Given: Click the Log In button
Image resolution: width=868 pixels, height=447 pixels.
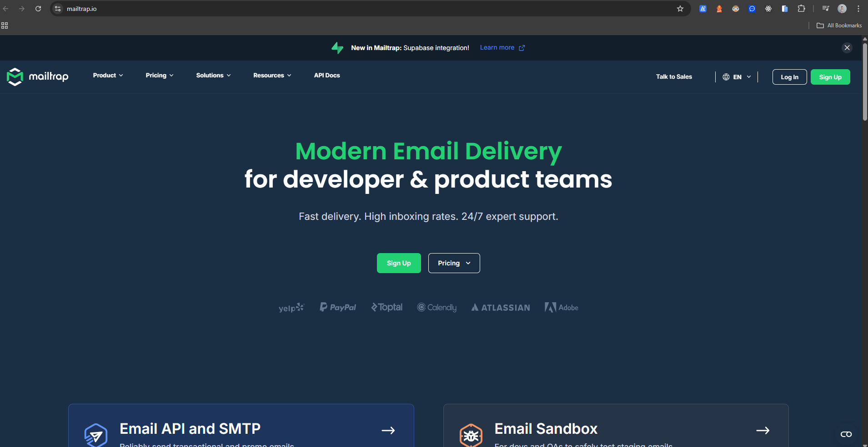Looking at the screenshot, I should 789,77.
